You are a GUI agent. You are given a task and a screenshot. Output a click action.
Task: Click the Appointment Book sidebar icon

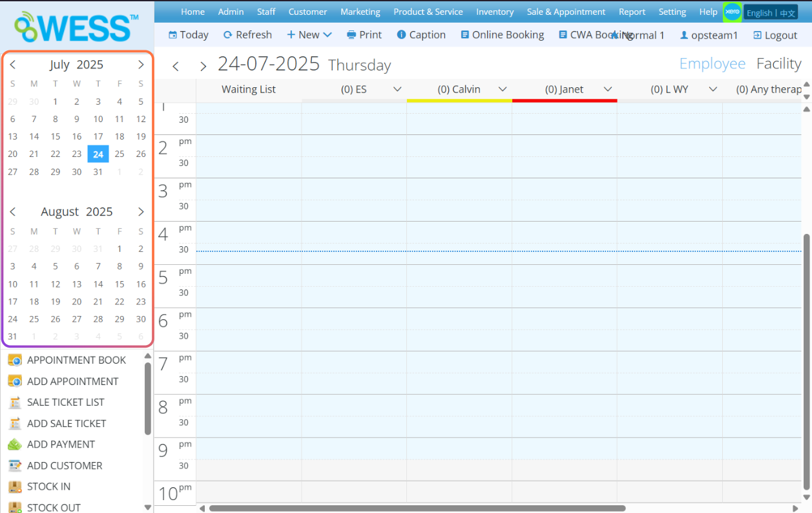point(14,361)
